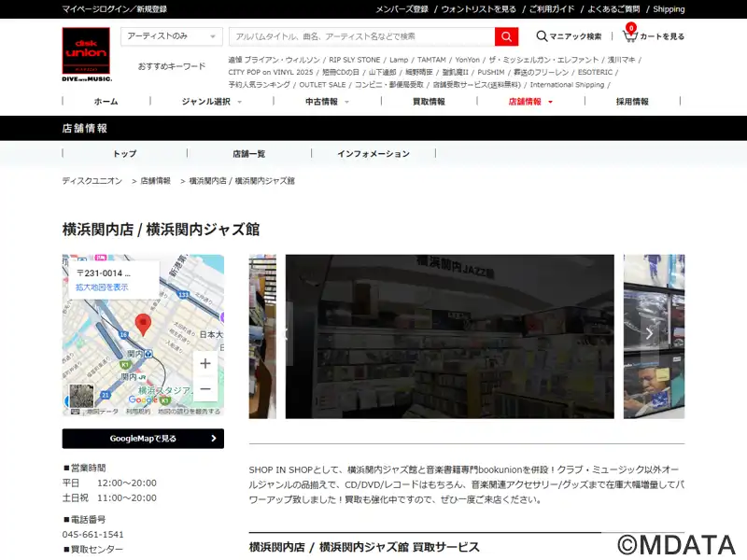Expand the ジャンル選択 menu

[x=212, y=102]
